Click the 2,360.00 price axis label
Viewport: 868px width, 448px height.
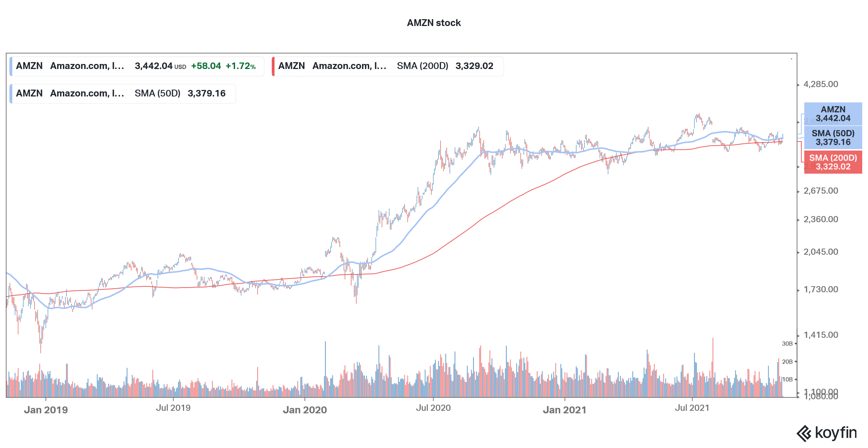coord(821,219)
